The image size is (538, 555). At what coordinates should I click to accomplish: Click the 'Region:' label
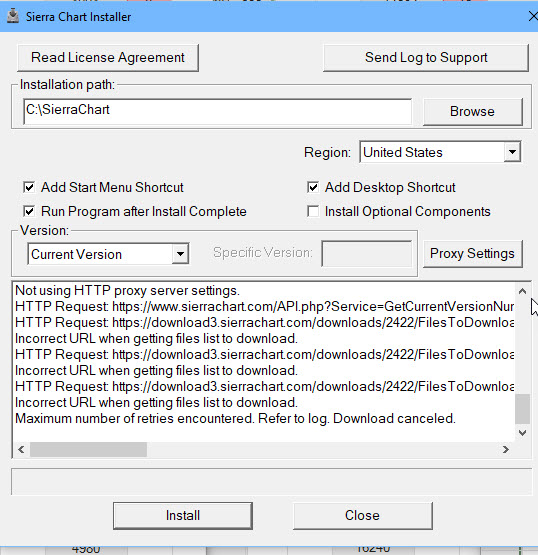[x=327, y=153]
